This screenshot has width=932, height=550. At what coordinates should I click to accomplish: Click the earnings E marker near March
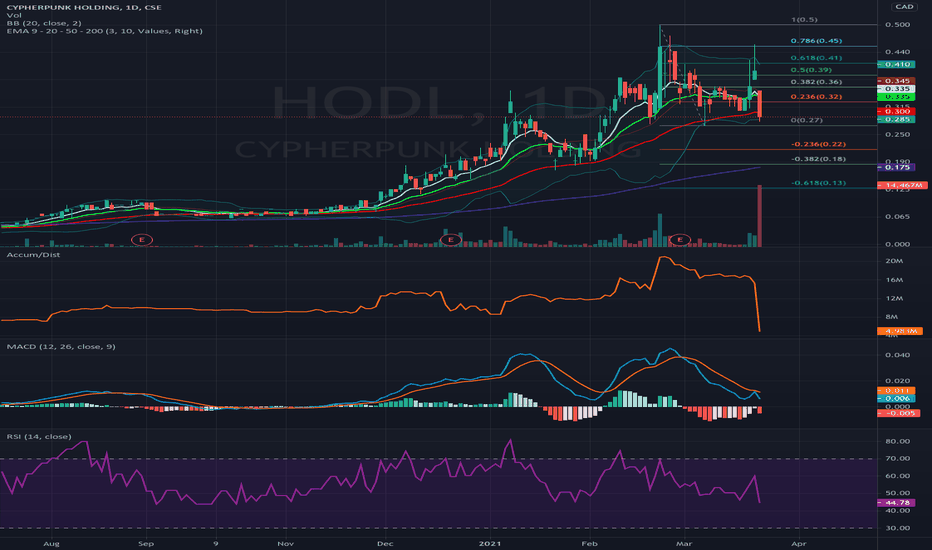click(x=679, y=240)
